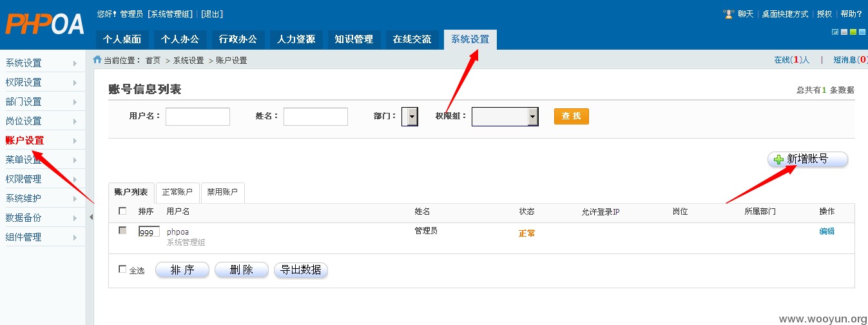Open chat via the 聊天 person icon
The image size is (868, 325).
pos(729,14)
